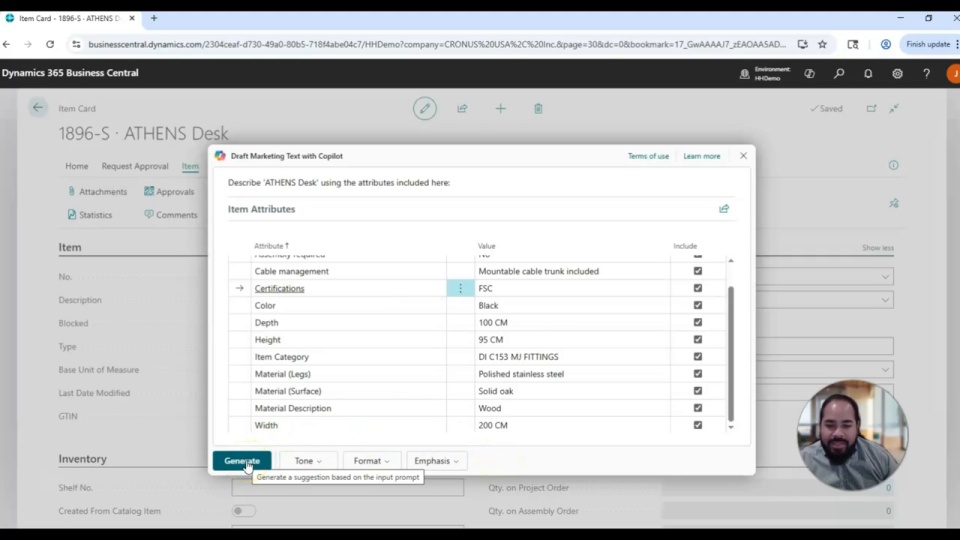Click the Value column header
Viewport: 960px width, 540px height.
(x=487, y=246)
